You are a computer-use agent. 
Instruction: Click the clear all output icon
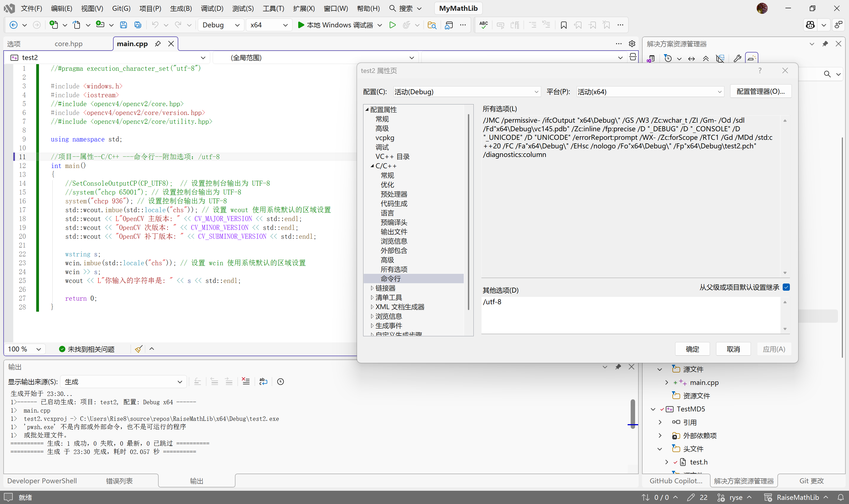(245, 381)
